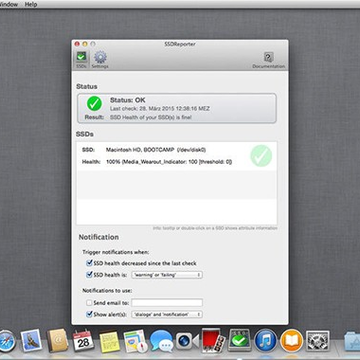This screenshot has width=360, height=360.
Task: Open System Preferences from the Dock
Action: pos(318,341)
